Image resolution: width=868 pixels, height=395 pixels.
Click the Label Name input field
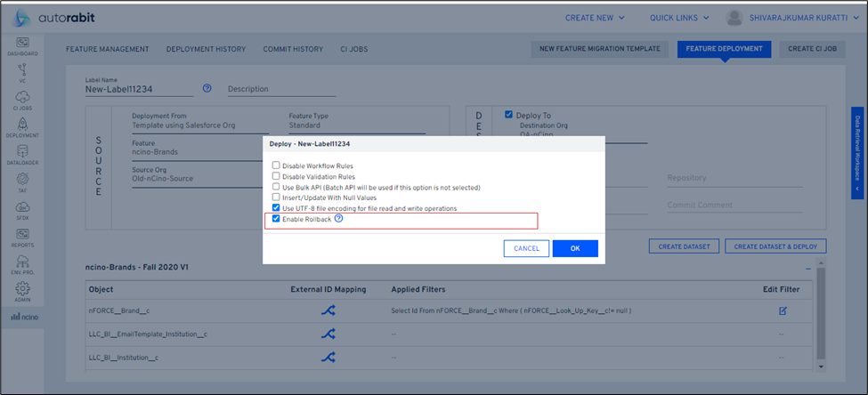tap(139, 89)
